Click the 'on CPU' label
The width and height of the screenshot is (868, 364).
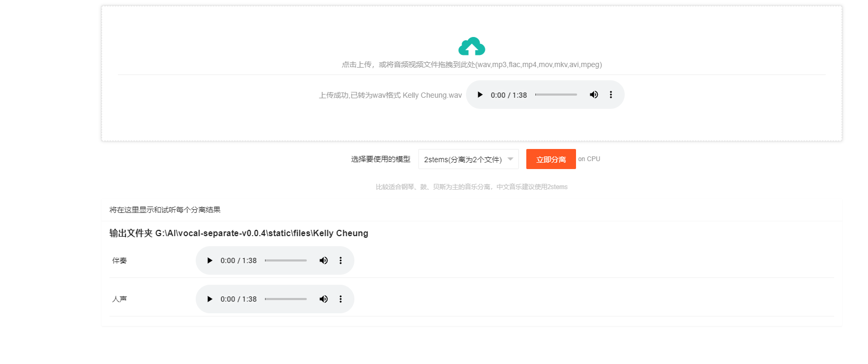coord(589,159)
